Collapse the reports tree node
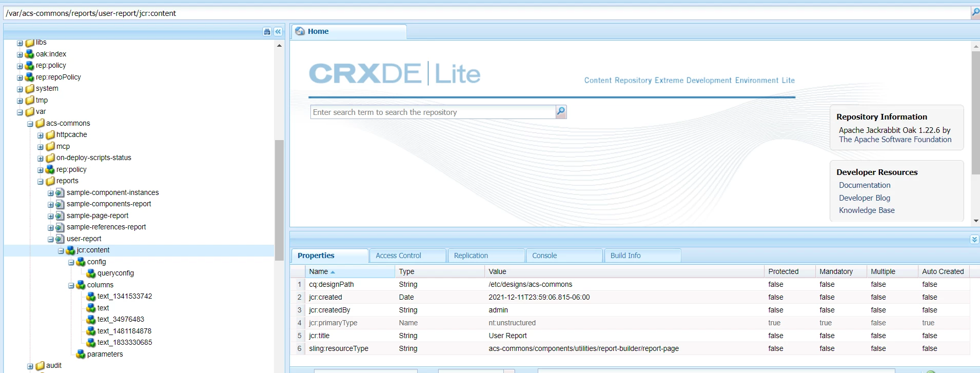 (x=41, y=182)
